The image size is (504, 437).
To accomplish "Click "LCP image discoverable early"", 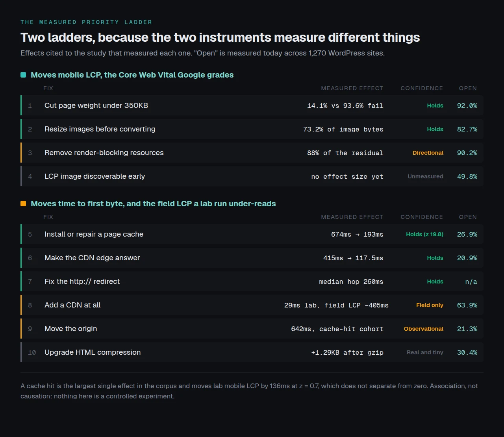I will click(94, 176).
